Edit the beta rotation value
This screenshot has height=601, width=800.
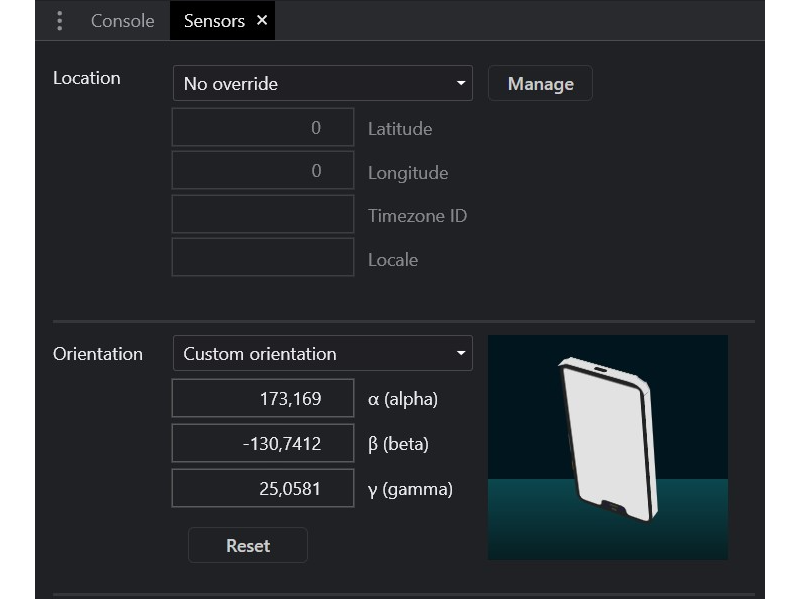pyautogui.click(x=262, y=442)
